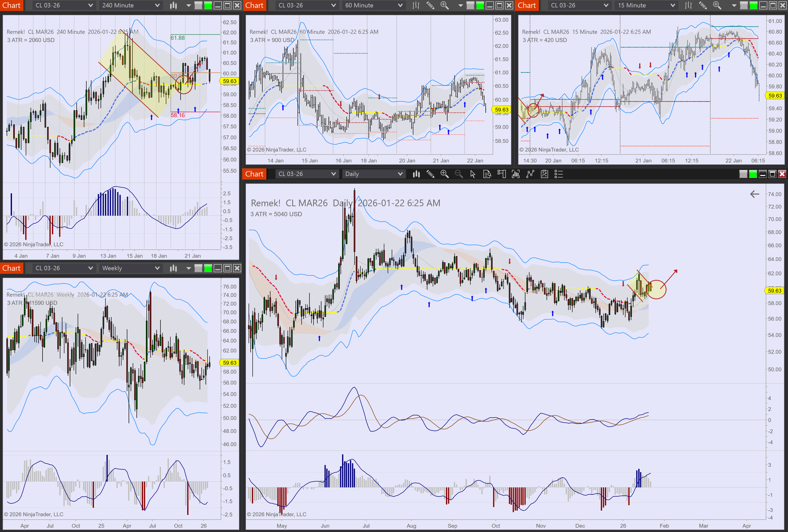Select the cursor pointer tool on Daily chart
The width and height of the screenshot is (788, 532).
473,174
